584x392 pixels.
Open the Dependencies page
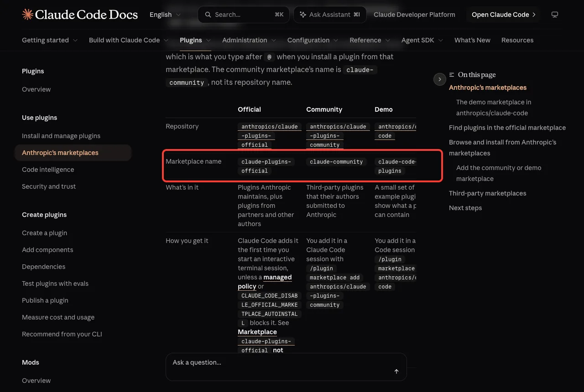point(44,267)
